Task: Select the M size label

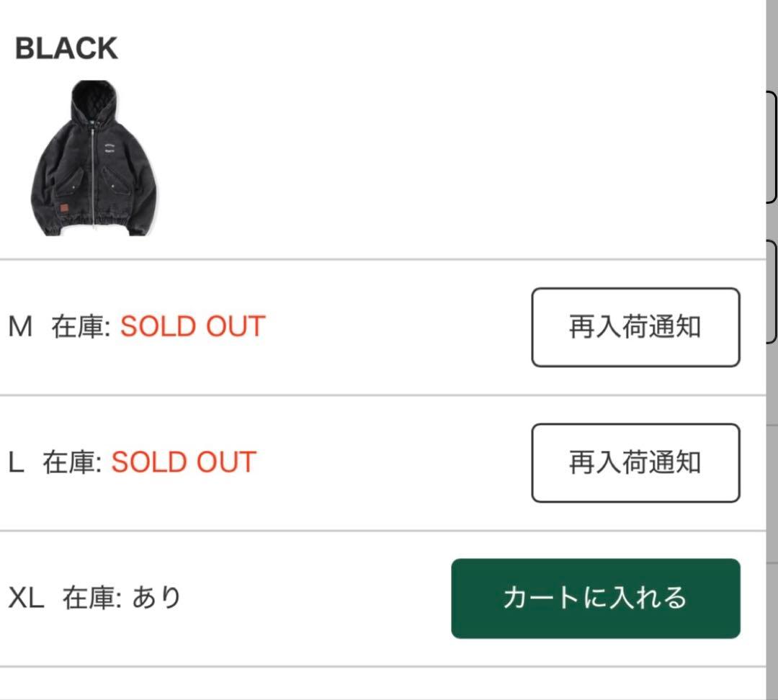Action: click(x=20, y=327)
